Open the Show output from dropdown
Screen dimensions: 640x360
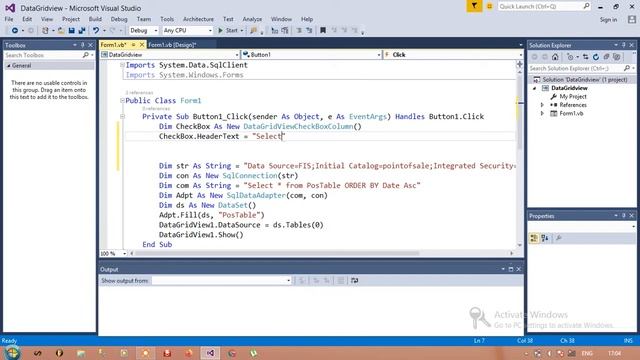[x=222, y=280]
